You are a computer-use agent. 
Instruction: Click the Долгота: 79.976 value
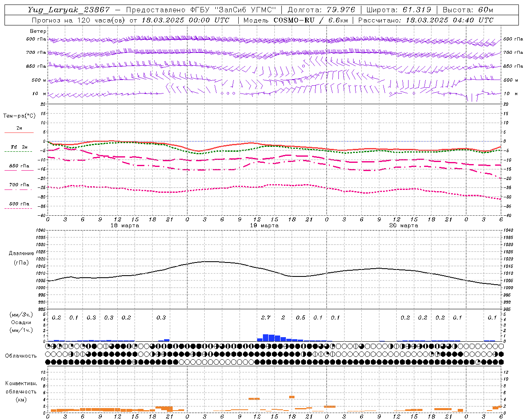point(322,10)
